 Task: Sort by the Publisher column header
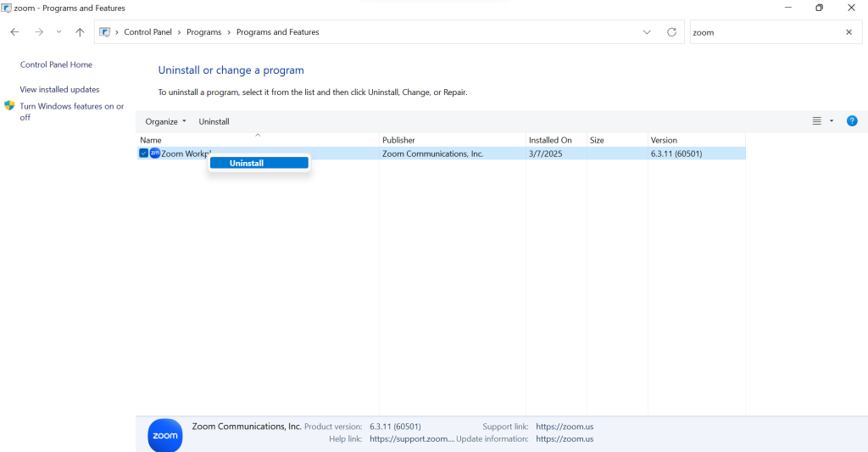click(453, 140)
